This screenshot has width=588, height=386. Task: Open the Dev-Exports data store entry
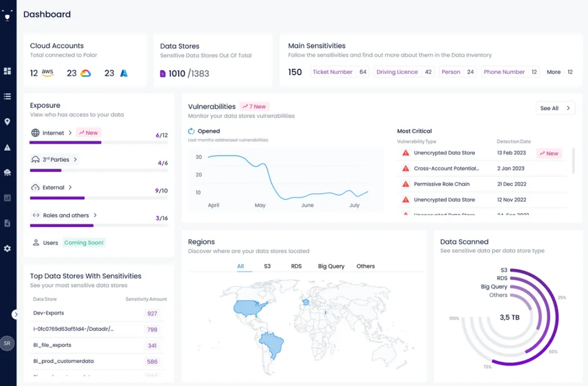(x=48, y=313)
